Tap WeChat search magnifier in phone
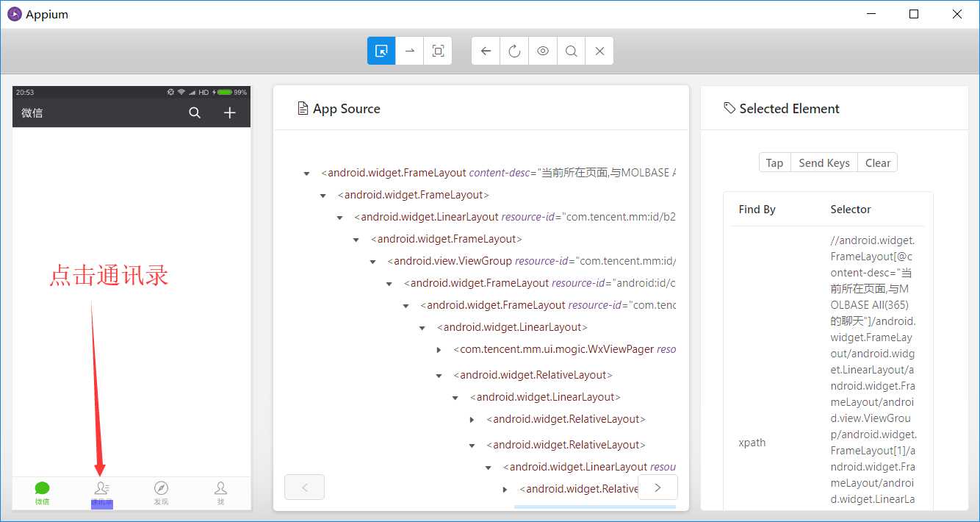 [x=195, y=112]
